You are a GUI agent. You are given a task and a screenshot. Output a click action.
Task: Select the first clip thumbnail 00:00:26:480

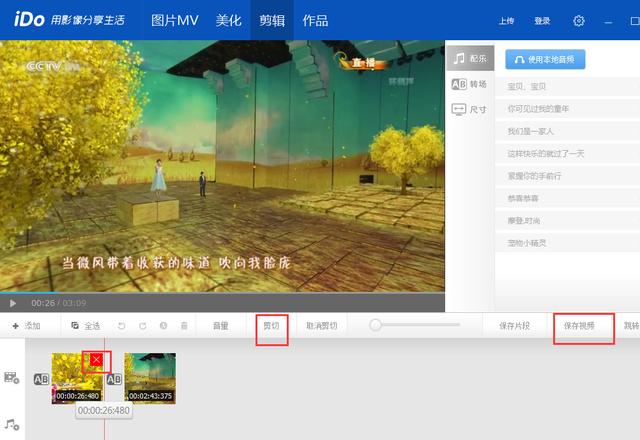[x=77, y=378]
